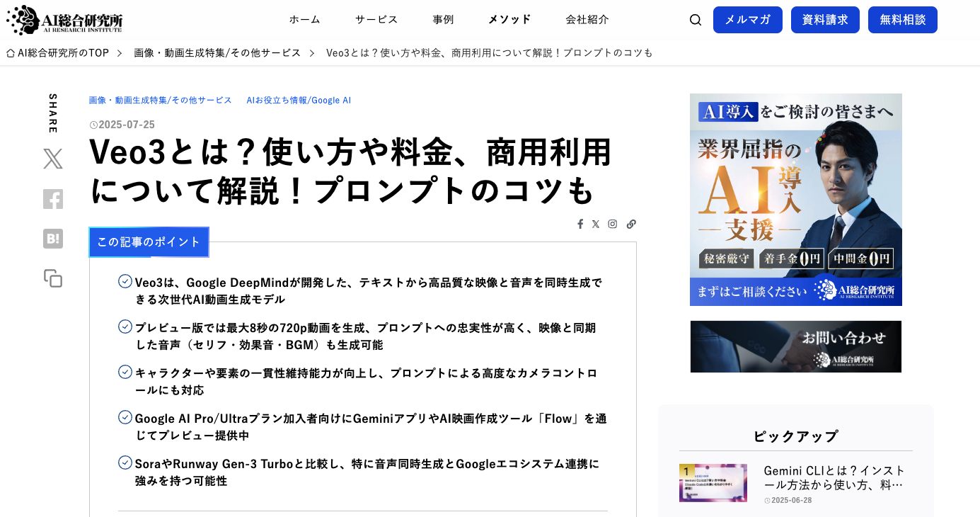This screenshot has height=517, width=980.
Task: Open 会社紹介 in the top navigation
Action: (587, 19)
